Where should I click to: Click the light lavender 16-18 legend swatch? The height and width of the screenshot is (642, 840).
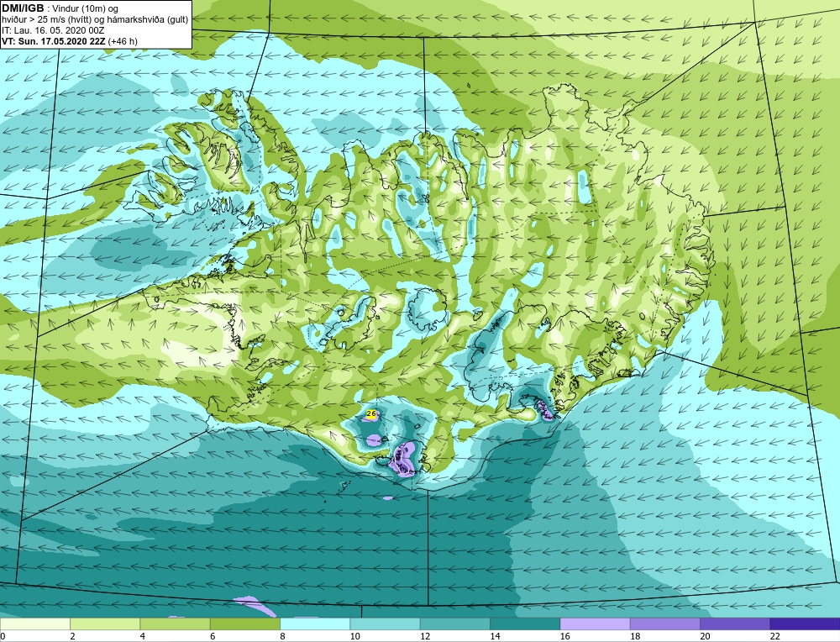tap(596, 624)
